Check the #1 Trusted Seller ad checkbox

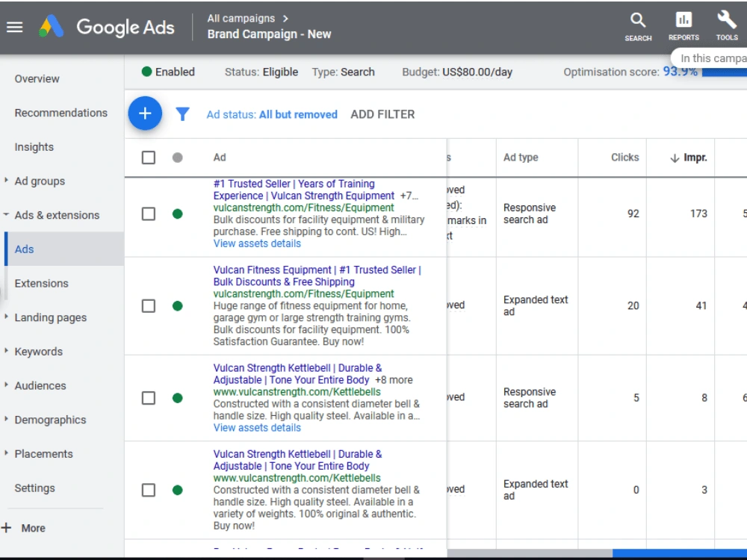(149, 214)
